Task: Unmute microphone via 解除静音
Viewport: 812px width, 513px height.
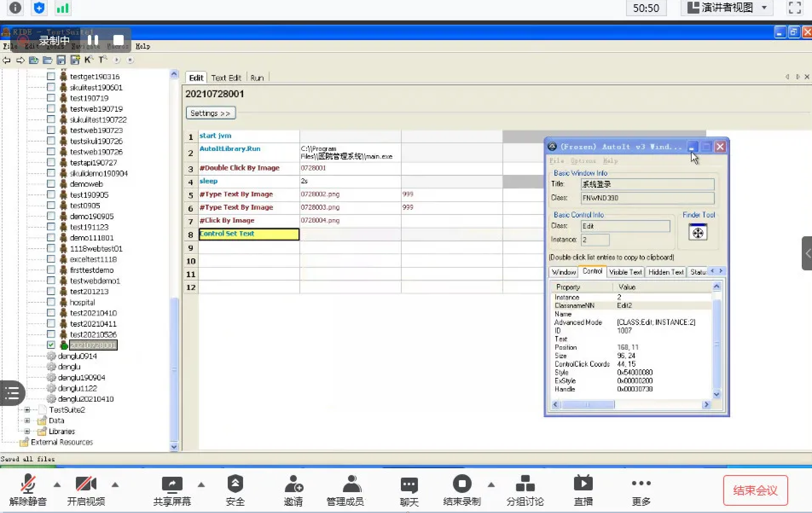Action: click(28, 490)
